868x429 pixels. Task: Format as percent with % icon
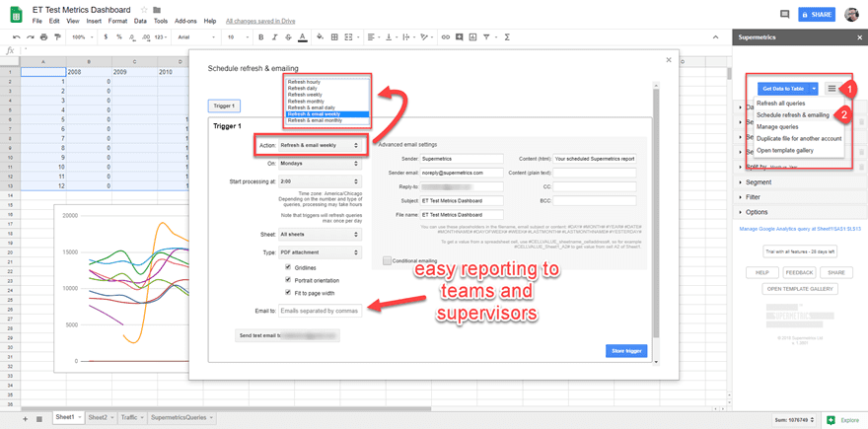coord(119,37)
